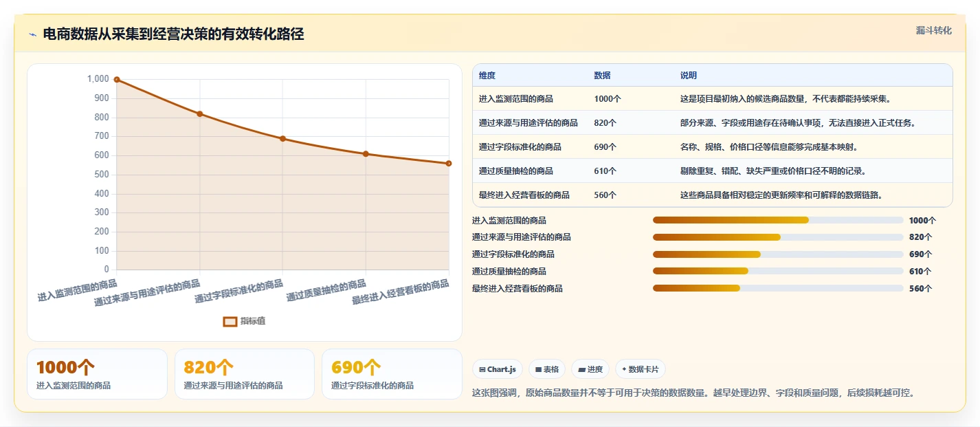The width and height of the screenshot is (980, 427).
Task: Click the footer note starting 这张图强调
Action: pos(693,393)
